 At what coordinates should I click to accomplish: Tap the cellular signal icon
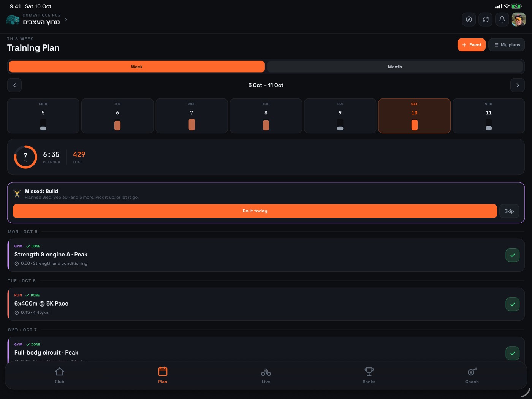pyautogui.click(x=499, y=6)
